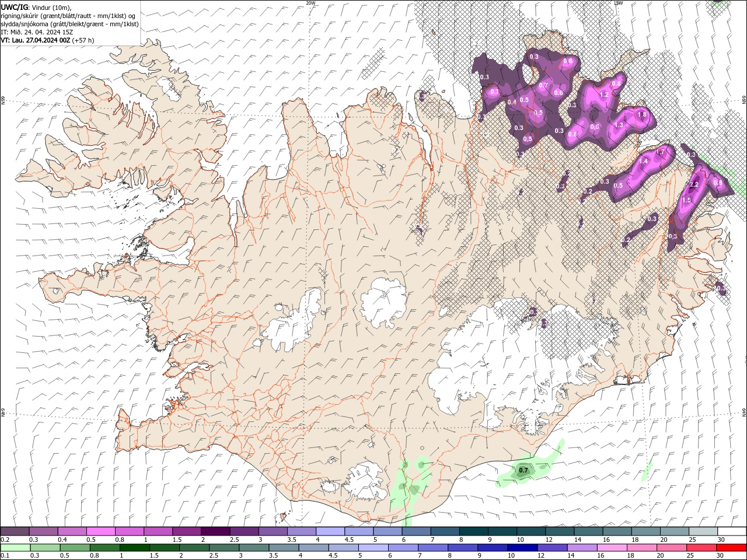Image resolution: width=747 pixels, height=560 pixels.
Task: Click the 0.7 value on the green rain patch
Action: point(523,470)
